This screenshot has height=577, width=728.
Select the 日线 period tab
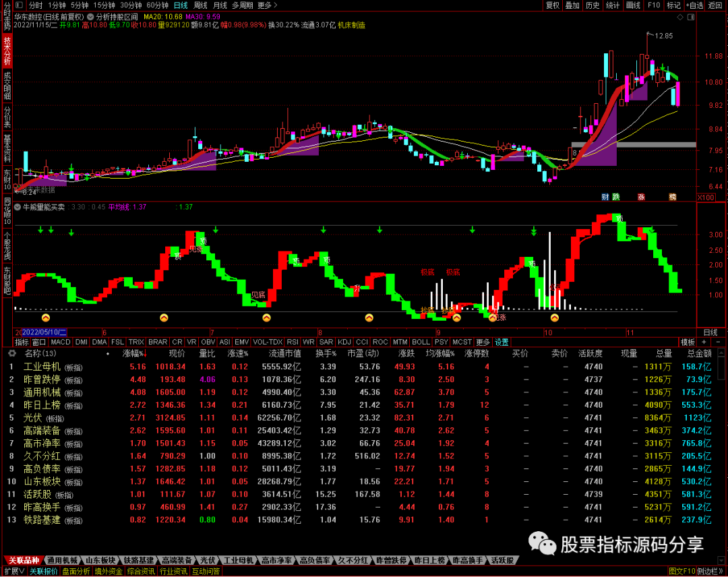(181, 5)
